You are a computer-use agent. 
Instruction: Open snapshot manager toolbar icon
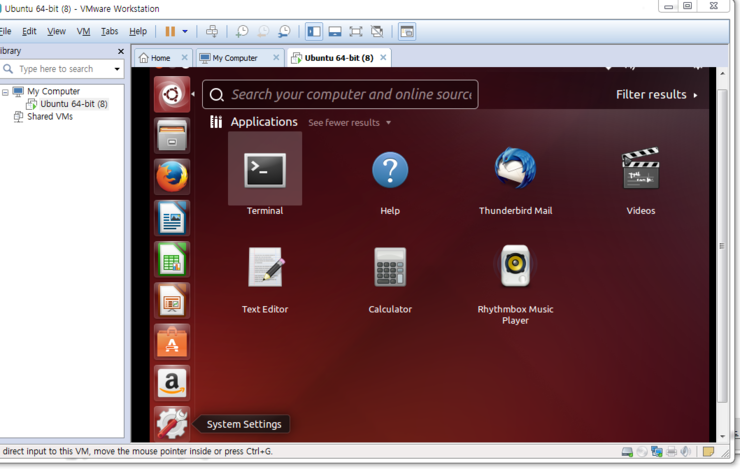click(x=284, y=32)
